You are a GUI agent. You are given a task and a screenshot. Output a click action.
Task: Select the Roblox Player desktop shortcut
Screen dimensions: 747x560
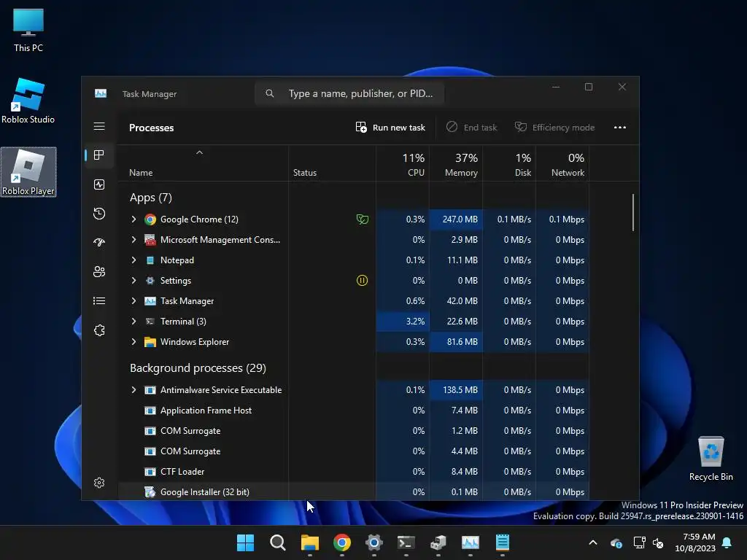[28, 172]
